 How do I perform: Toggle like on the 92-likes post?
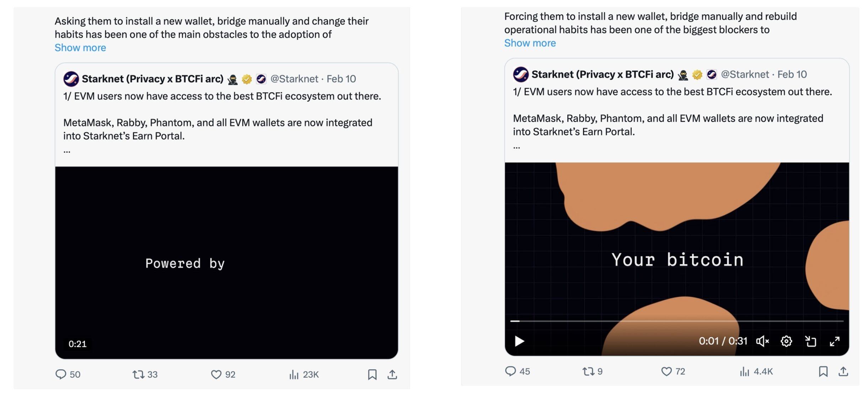pos(216,374)
